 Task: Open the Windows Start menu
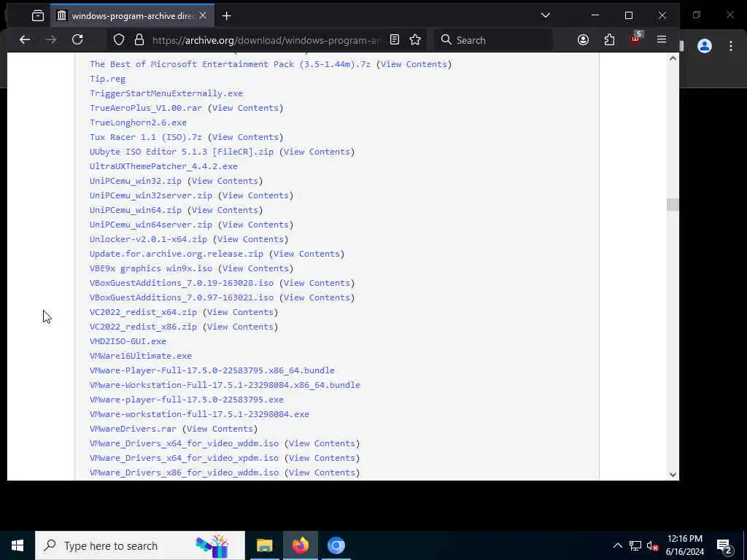tap(18, 545)
